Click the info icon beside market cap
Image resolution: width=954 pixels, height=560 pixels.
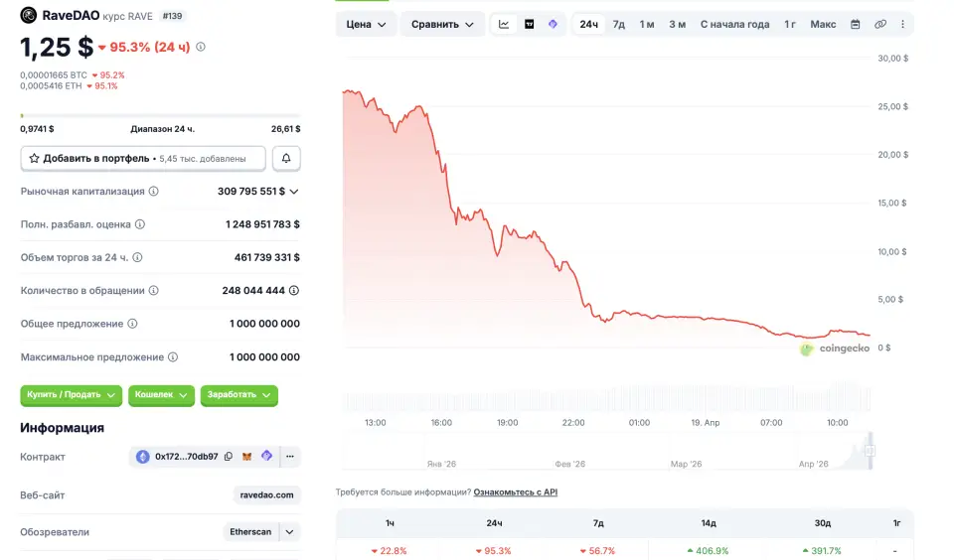coord(153,192)
